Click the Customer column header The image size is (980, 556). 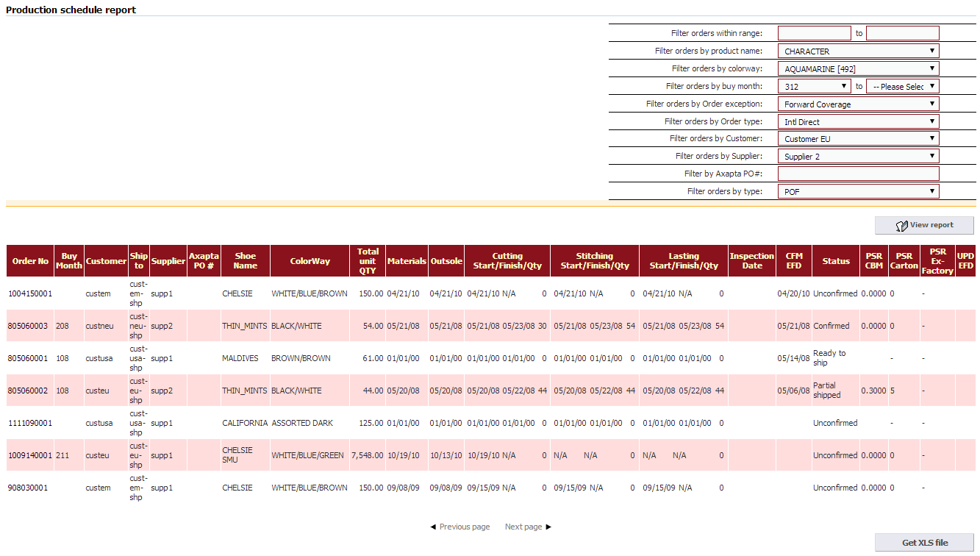pos(106,261)
